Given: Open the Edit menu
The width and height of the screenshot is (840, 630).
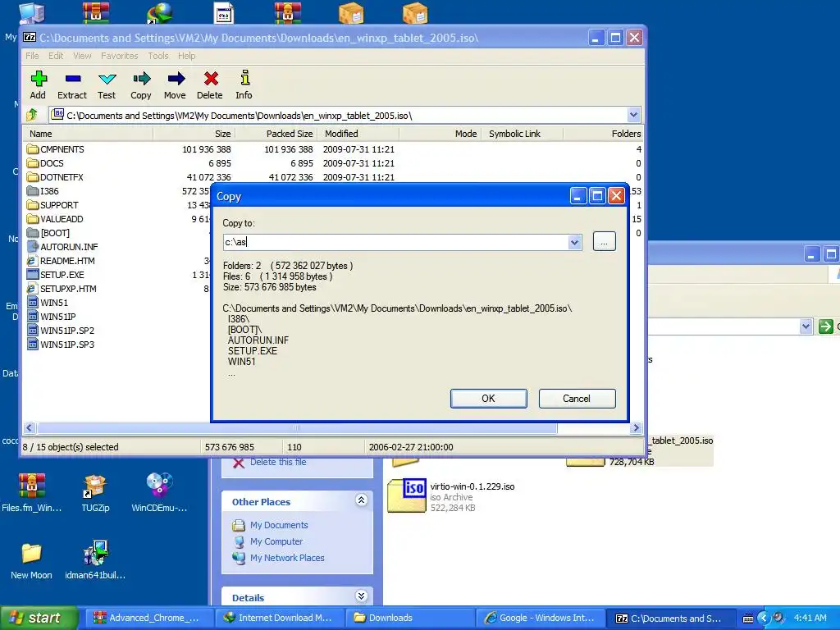Looking at the screenshot, I should coord(56,56).
